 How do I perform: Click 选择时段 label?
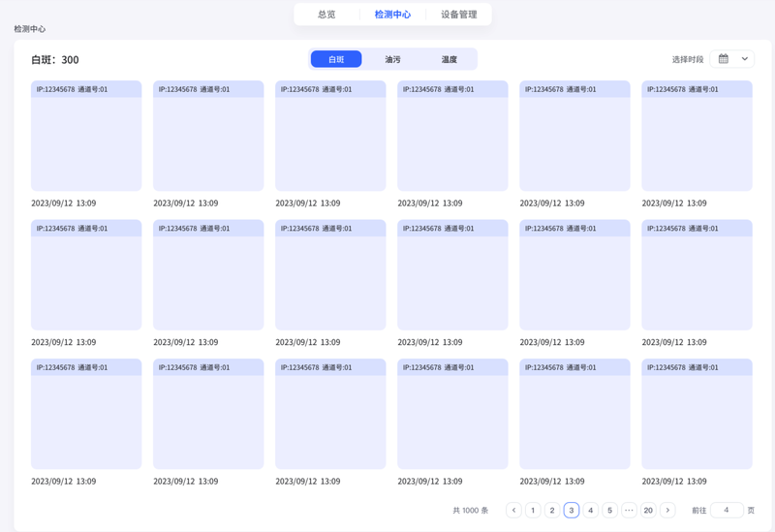[688, 59]
